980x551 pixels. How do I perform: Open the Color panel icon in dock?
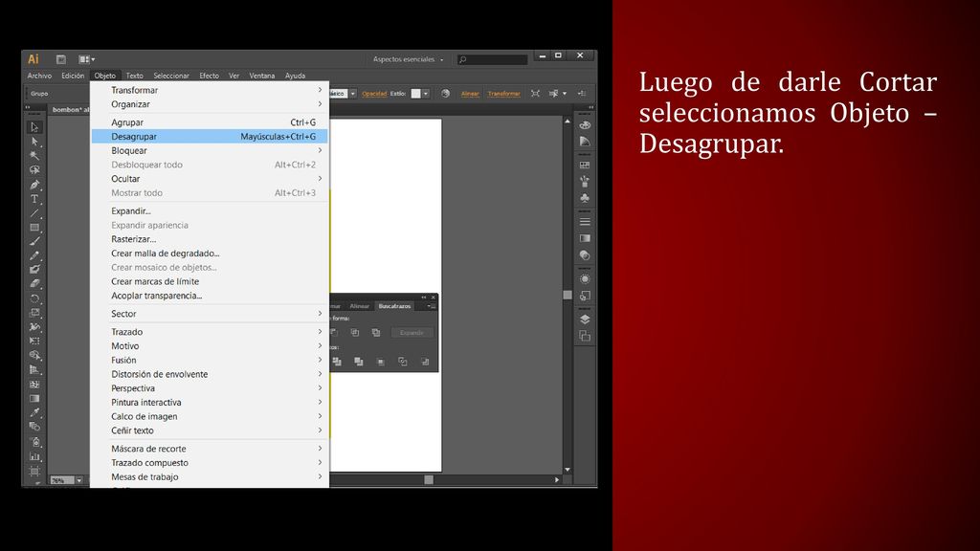coord(585,125)
